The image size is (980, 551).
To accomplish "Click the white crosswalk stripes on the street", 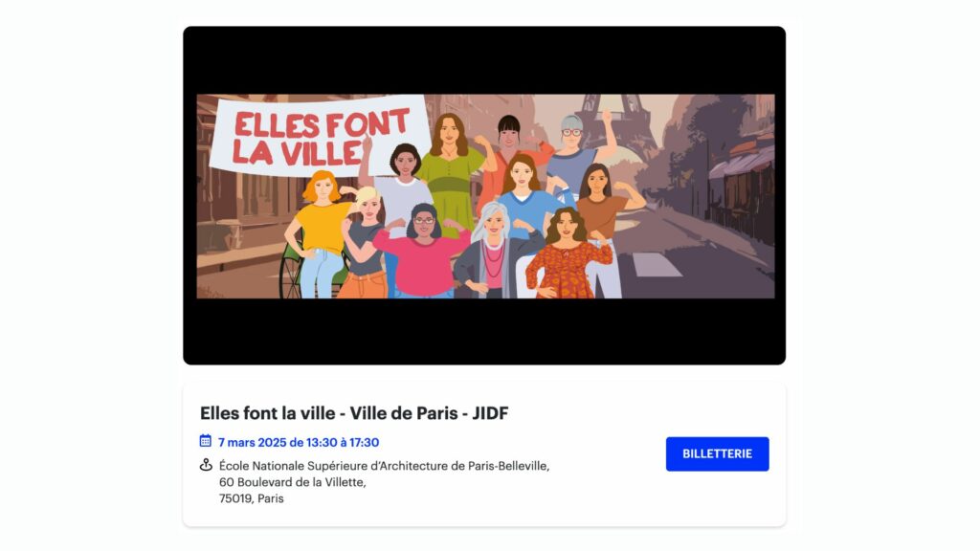I will tap(657, 264).
